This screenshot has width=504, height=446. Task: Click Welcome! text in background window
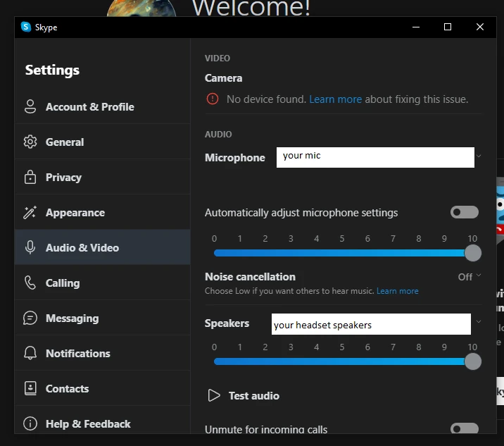(x=251, y=7)
